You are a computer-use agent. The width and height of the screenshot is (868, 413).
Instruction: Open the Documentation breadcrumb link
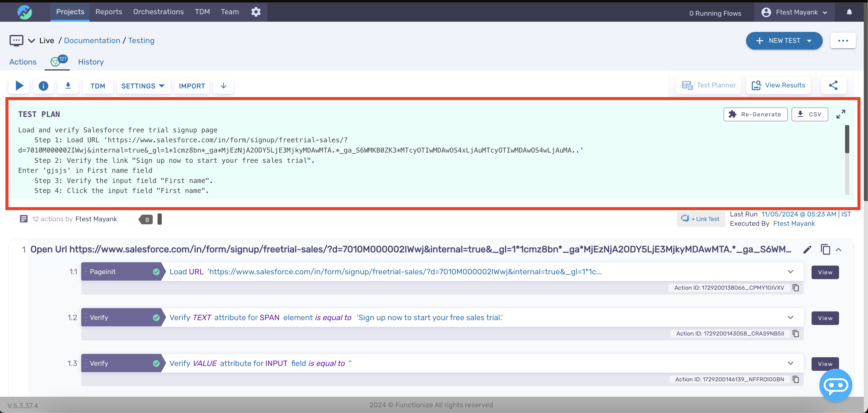tap(92, 40)
